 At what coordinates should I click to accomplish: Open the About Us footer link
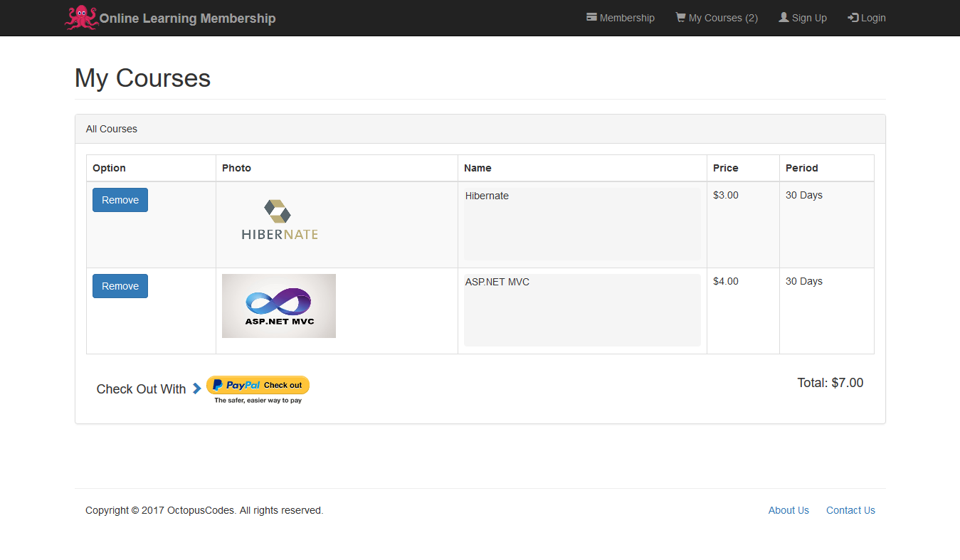[788, 510]
